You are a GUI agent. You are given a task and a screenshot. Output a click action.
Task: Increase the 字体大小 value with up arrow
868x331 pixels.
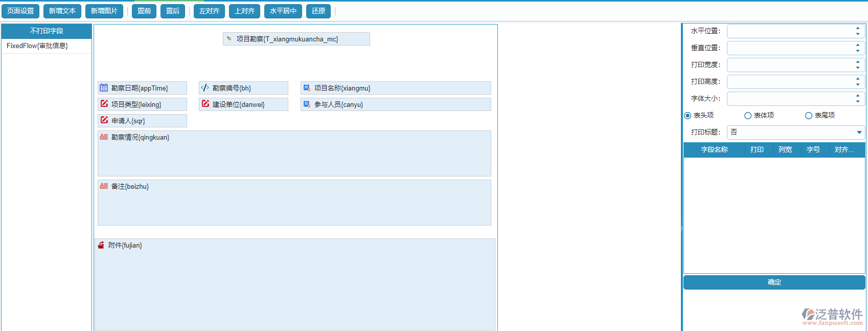pos(858,96)
